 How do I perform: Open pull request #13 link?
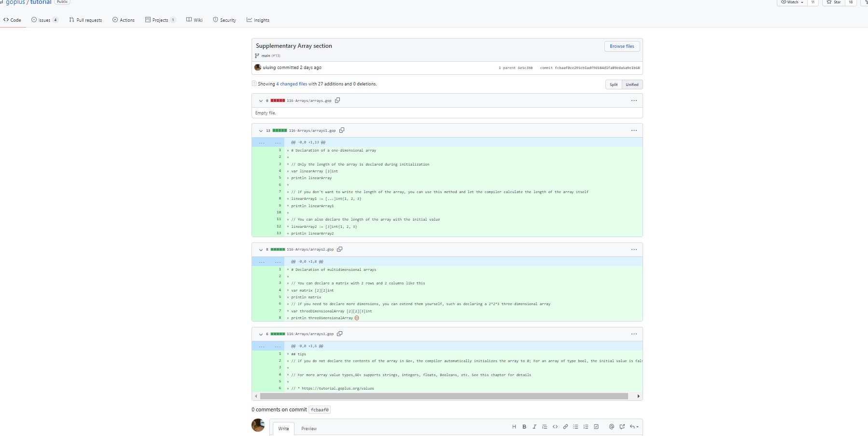pyautogui.click(x=276, y=56)
